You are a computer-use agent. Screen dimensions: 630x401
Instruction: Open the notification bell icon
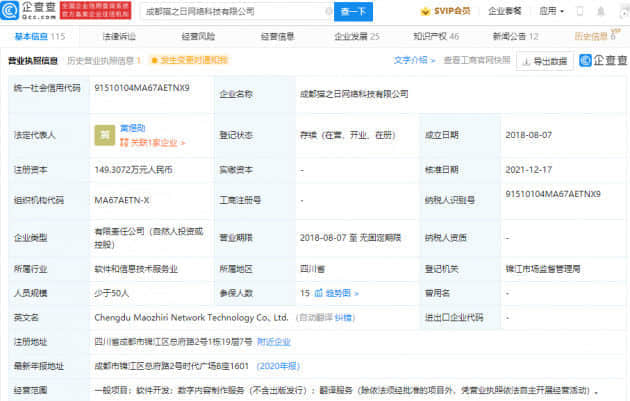[x=601, y=11]
